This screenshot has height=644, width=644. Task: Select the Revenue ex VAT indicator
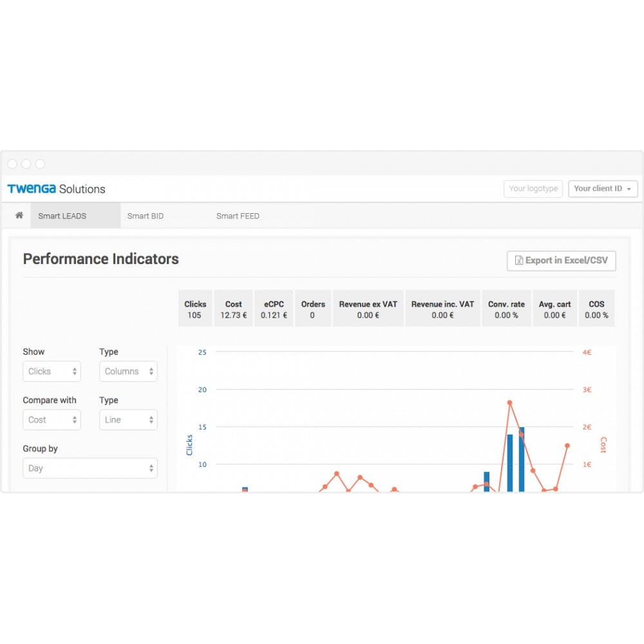[368, 308]
